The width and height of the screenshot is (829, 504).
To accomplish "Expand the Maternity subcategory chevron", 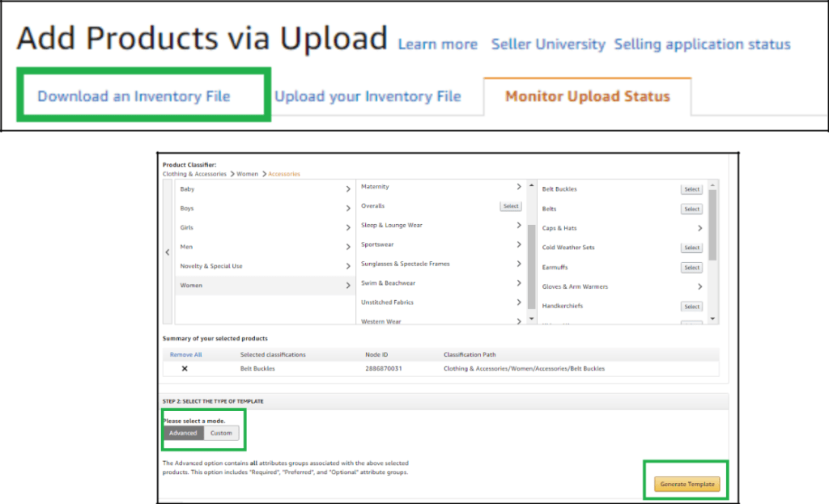I will (519, 187).
